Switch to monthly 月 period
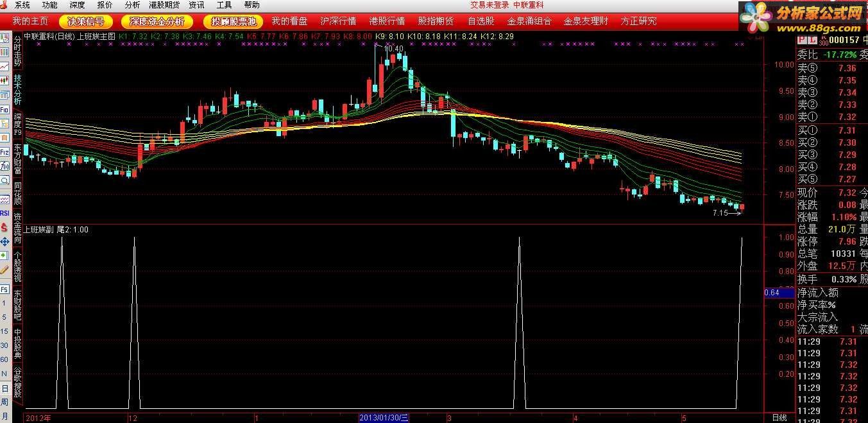868x423 pixels. tap(5, 415)
